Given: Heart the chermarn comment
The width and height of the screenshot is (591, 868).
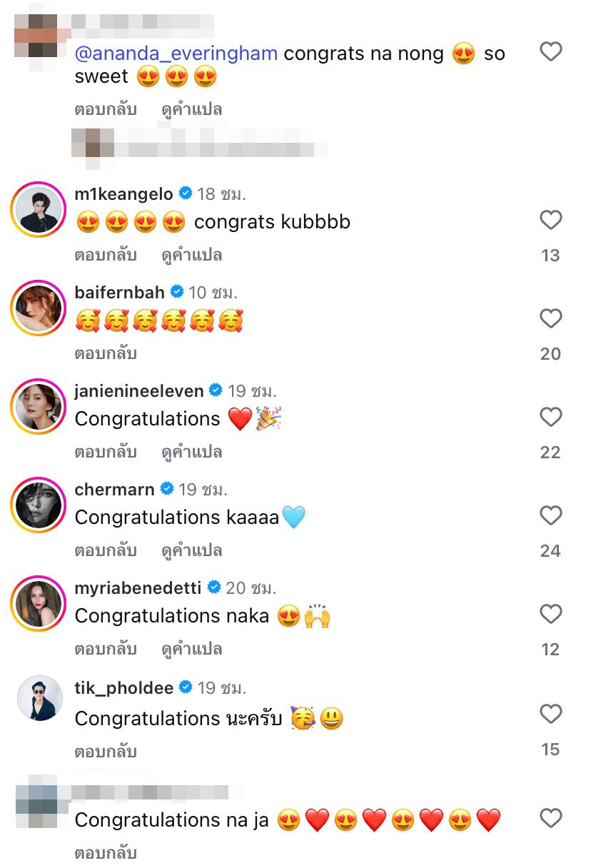Looking at the screenshot, I should [x=550, y=516].
